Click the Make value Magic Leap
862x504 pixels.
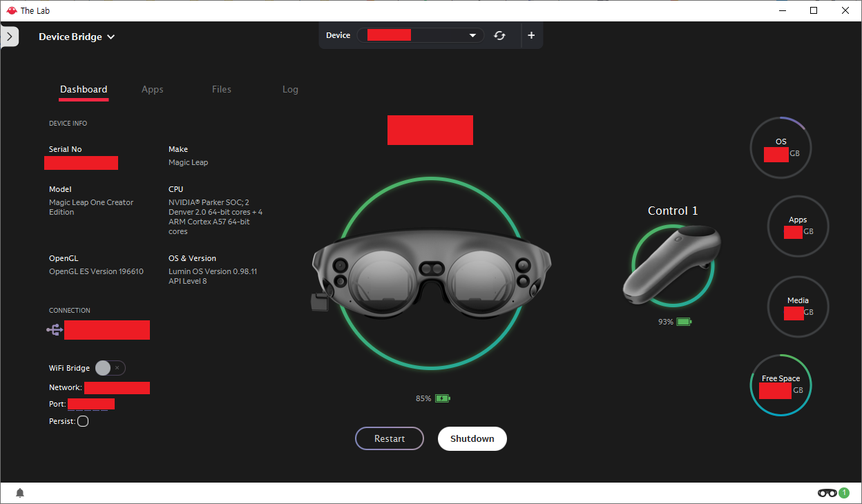[188, 162]
